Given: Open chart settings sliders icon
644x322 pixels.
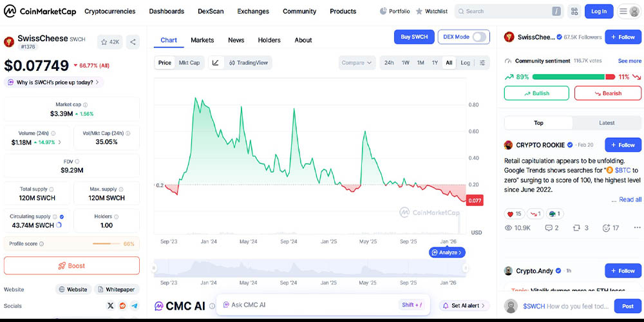Looking at the screenshot, I should (x=482, y=63).
